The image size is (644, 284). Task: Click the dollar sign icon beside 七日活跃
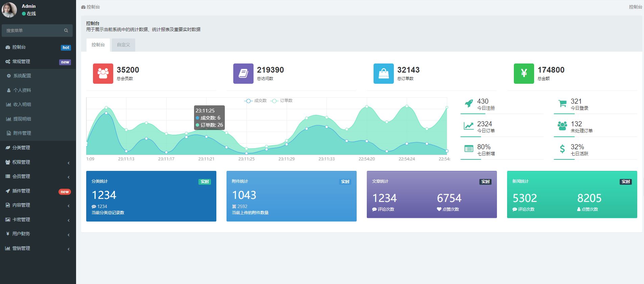pyautogui.click(x=562, y=149)
